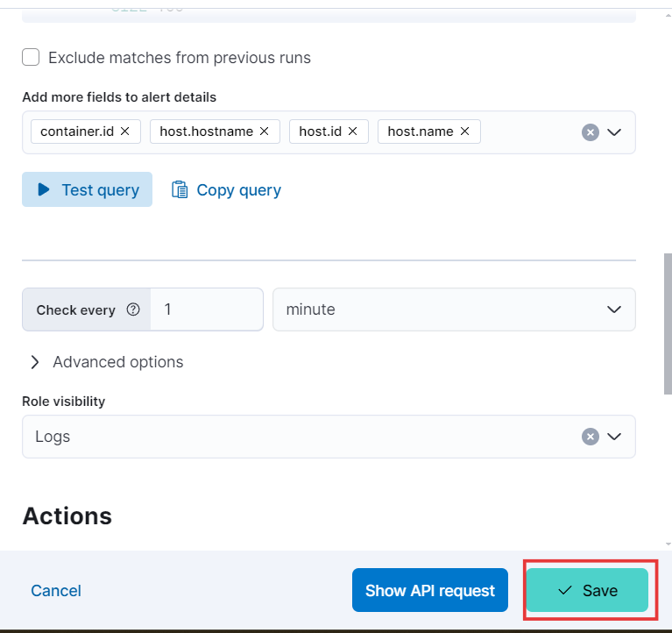672x633 pixels.
Task: Cancel the rule editing
Action: 56,591
